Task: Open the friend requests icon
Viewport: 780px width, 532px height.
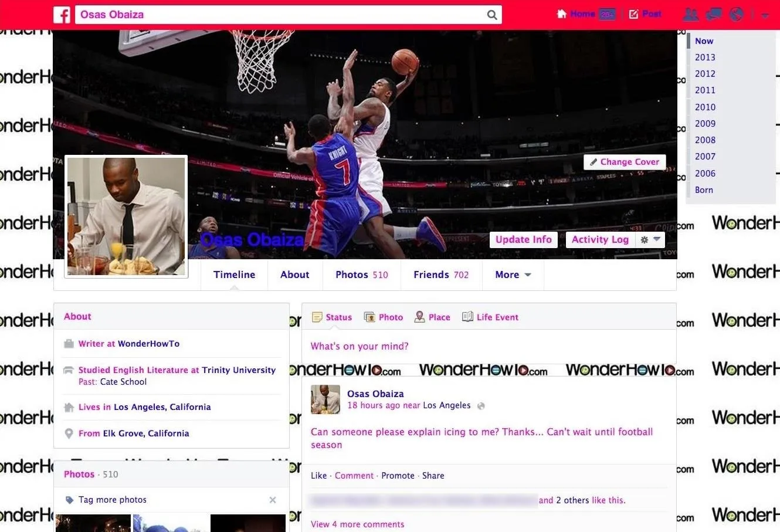Action: point(691,15)
